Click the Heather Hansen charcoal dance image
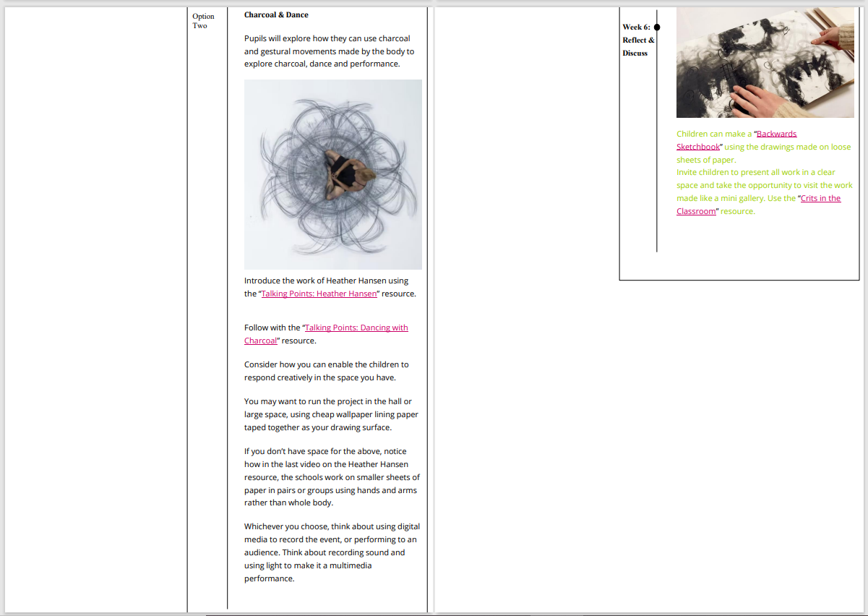Image resolution: width=868 pixels, height=616 pixels. 332,174
